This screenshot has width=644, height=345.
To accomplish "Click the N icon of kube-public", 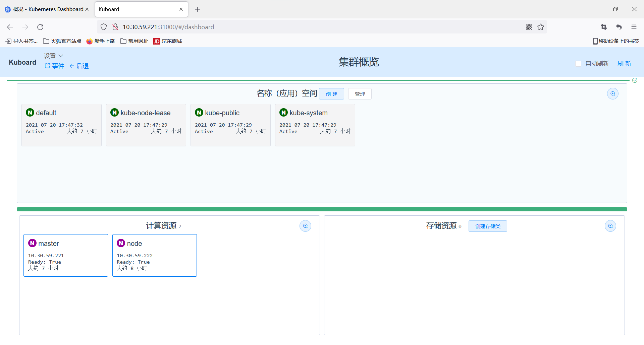I will pos(199,113).
